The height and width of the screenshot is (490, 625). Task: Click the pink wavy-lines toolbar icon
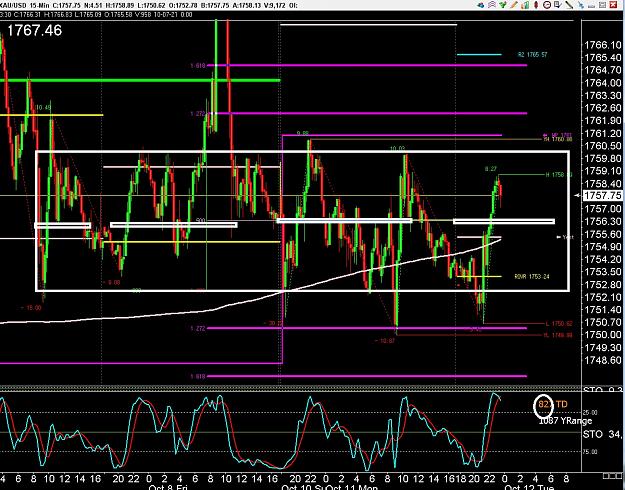click(492, 5)
